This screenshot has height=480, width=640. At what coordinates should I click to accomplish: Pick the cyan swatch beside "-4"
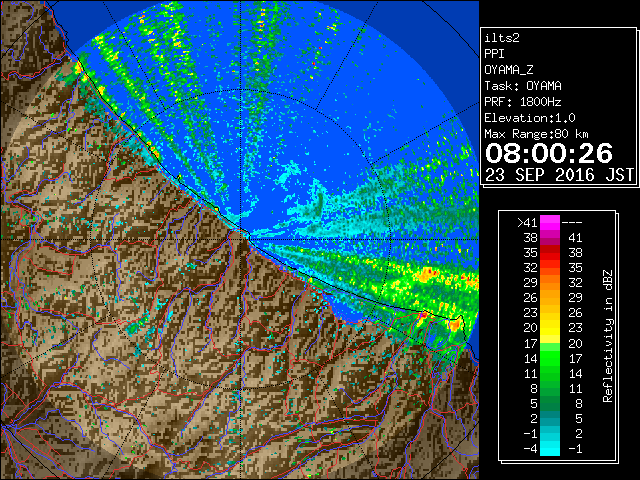[550, 448]
